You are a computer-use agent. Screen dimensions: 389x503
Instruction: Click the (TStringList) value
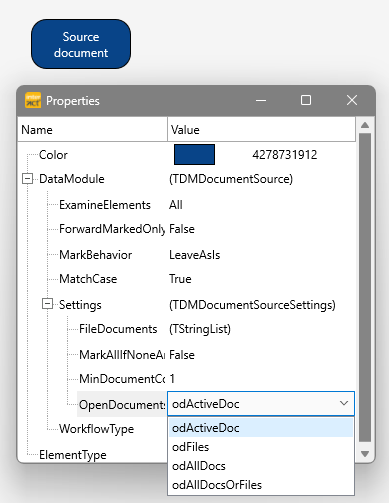200,329
